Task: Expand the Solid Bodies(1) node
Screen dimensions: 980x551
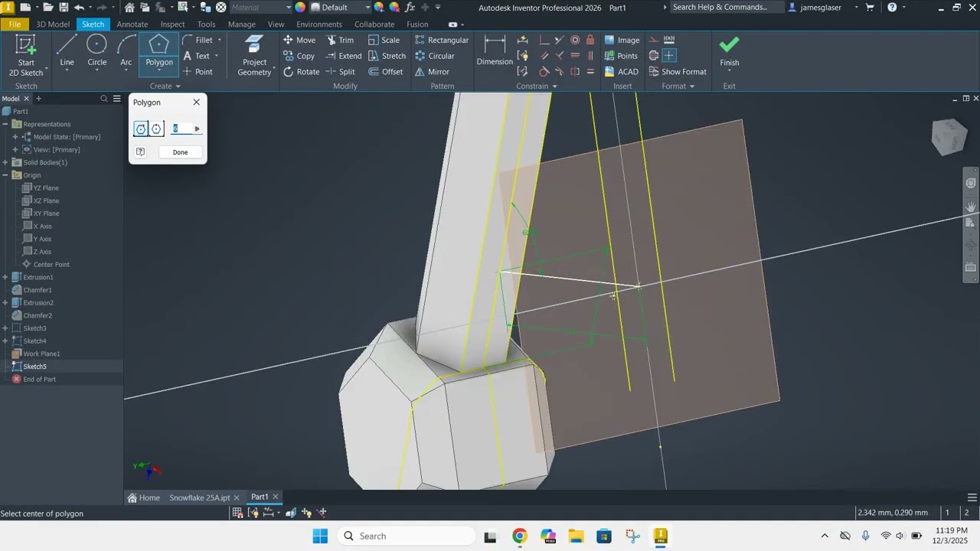Action: point(5,162)
